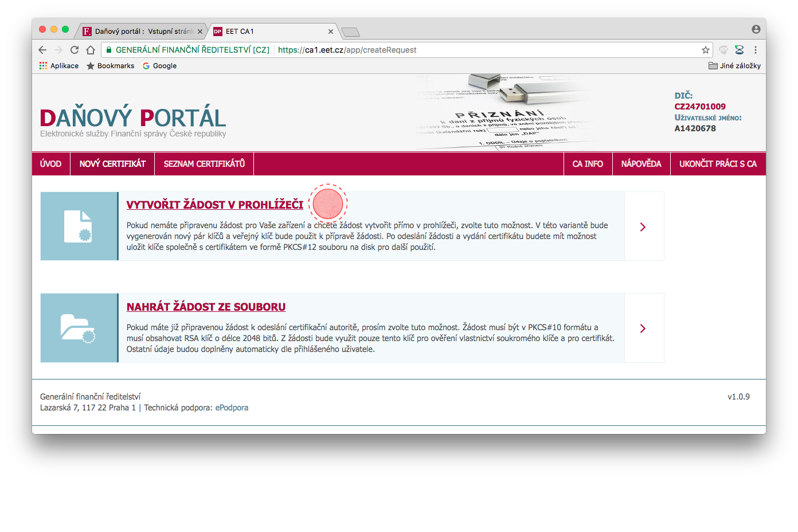Open NAHRÁT ŽÁDOST ZE SOUBORU link
Image resolution: width=798 pixels, height=532 pixels.
point(206,307)
